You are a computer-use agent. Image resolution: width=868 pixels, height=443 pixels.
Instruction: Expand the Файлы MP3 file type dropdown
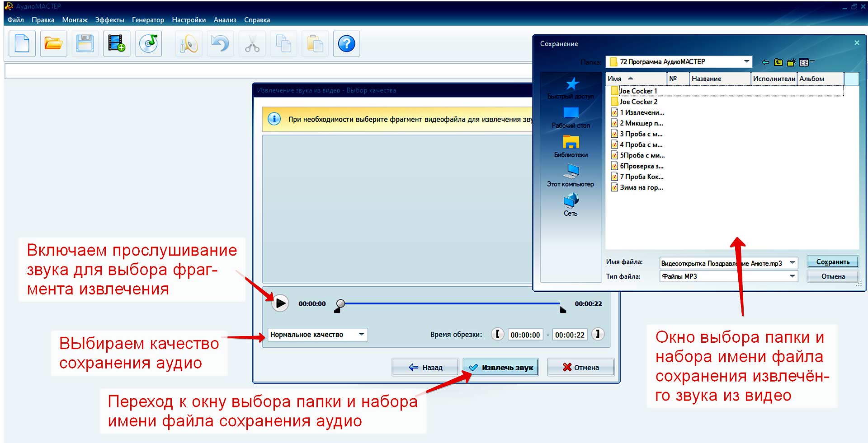coord(793,276)
